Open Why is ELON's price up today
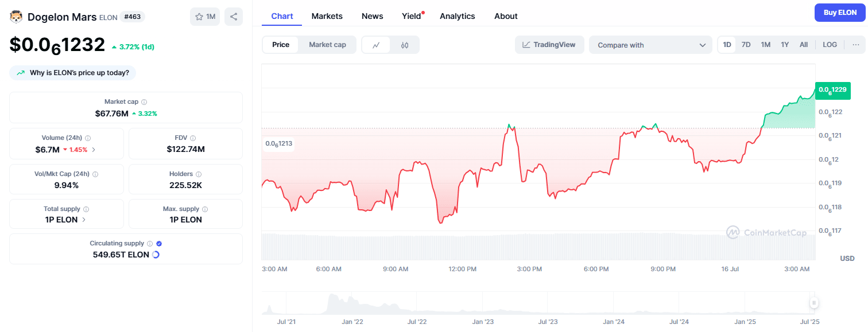 coord(73,73)
